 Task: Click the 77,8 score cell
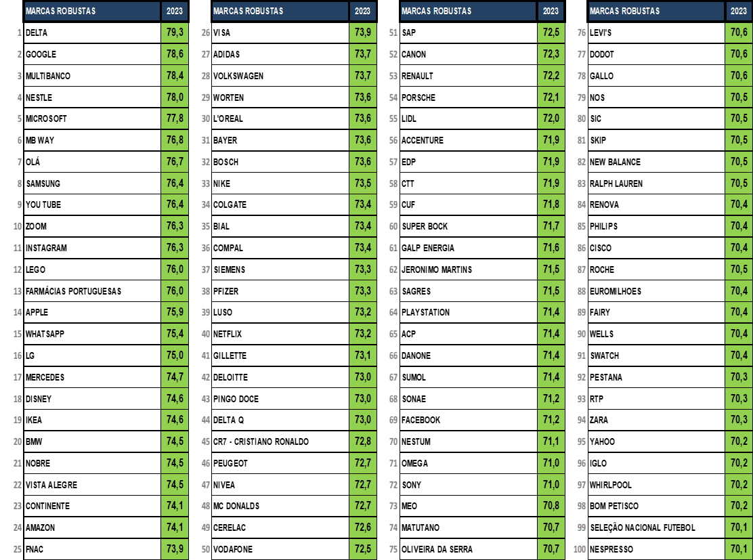pos(174,119)
